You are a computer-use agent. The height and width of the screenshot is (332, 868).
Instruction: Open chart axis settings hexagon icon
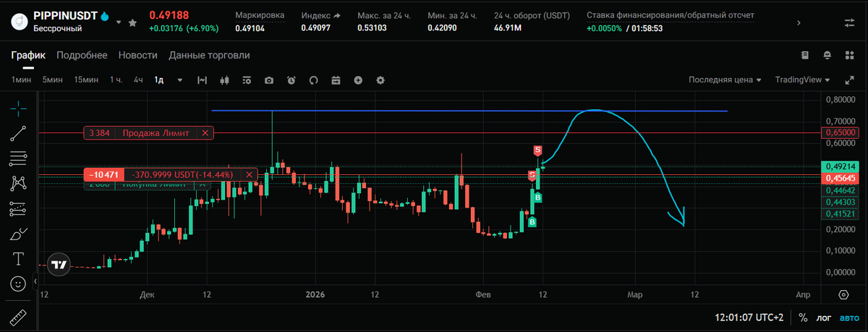pos(843,294)
